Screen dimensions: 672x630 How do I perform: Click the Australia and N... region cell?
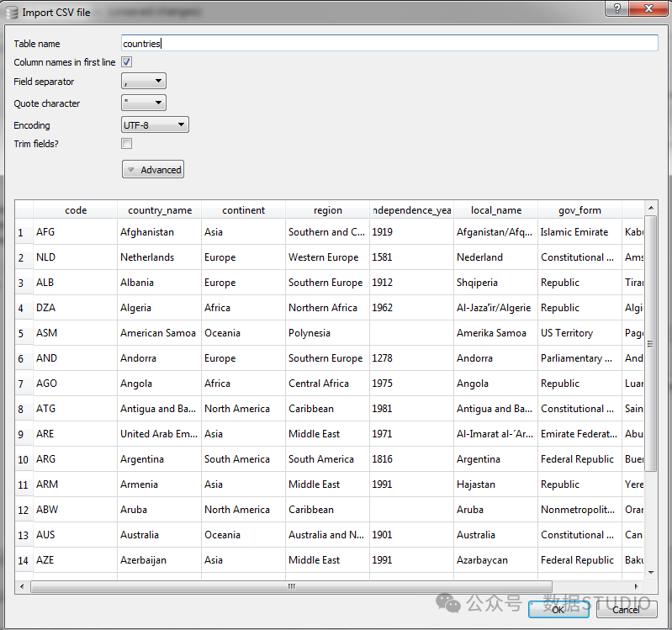(x=327, y=535)
